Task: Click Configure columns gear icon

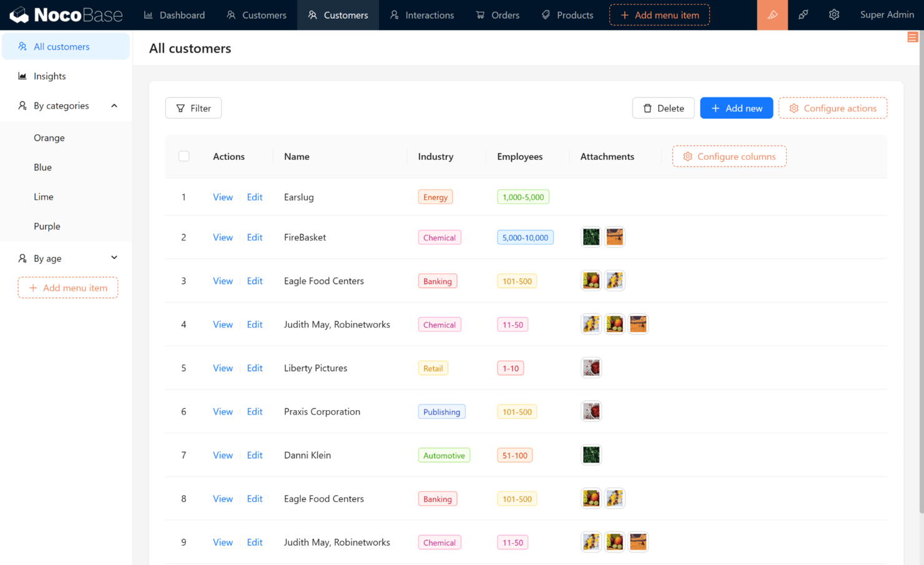Action: click(687, 157)
